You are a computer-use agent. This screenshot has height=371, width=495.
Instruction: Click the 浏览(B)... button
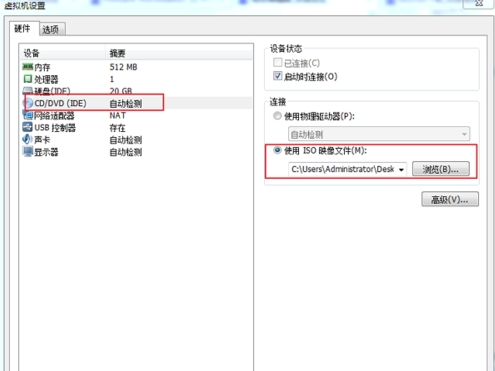pyautogui.click(x=441, y=169)
